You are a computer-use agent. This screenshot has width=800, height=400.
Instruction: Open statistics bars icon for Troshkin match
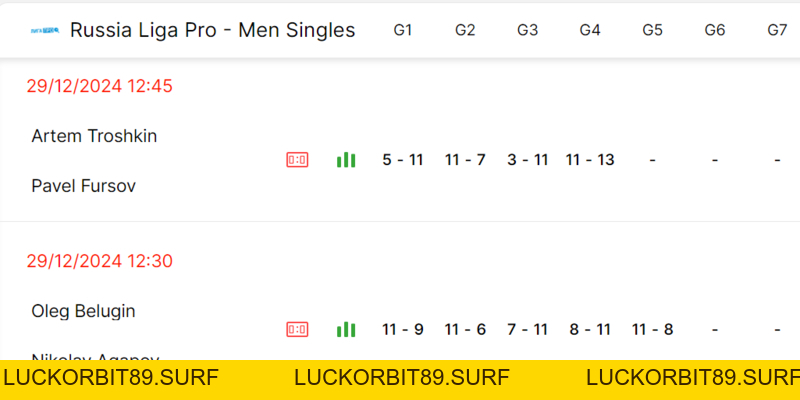pos(346,160)
